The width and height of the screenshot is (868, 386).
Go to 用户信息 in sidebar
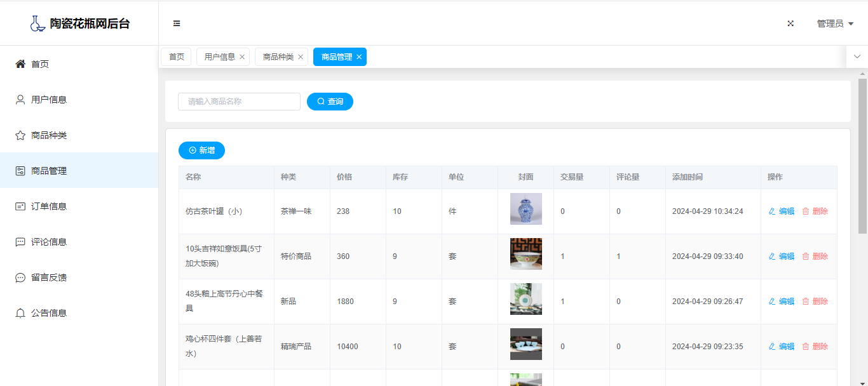point(49,100)
